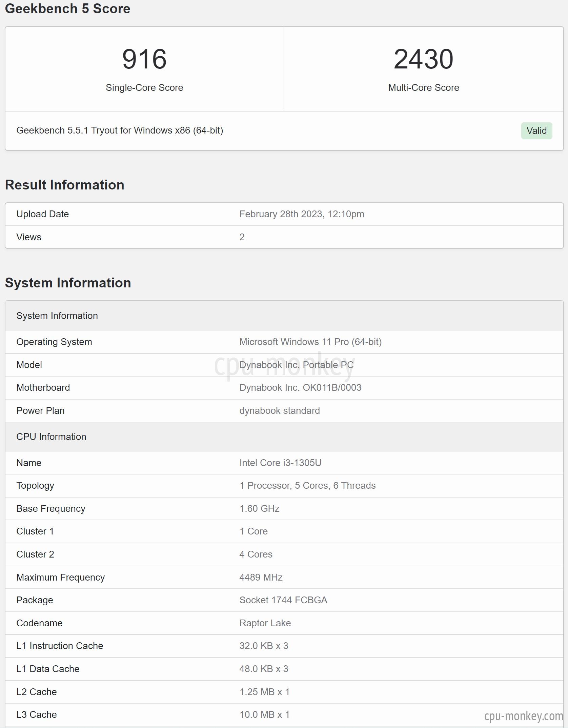This screenshot has width=568, height=728.
Task: Select the Raptor Lake value
Action: [265, 623]
